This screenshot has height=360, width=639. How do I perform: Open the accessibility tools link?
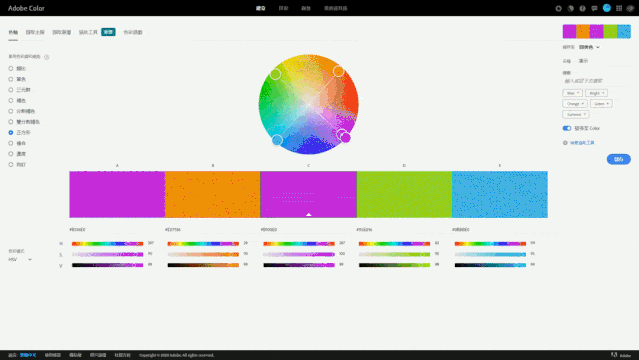[x=582, y=143]
